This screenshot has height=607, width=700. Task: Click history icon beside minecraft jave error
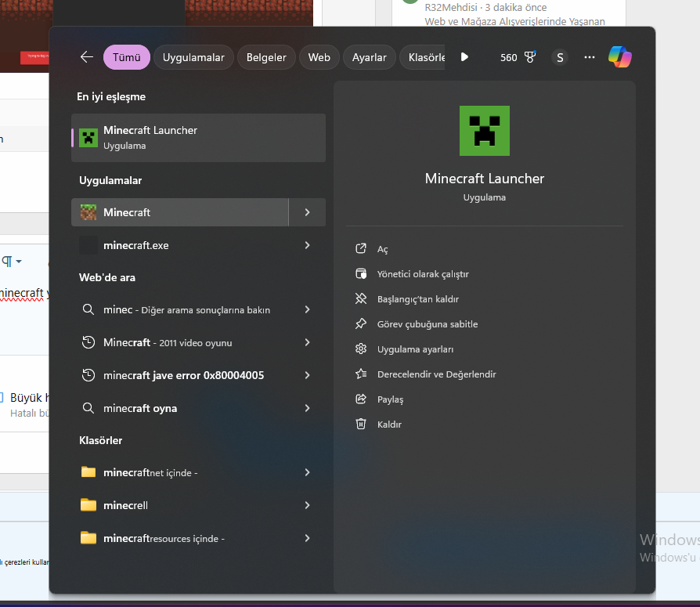[x=88, y=375]
